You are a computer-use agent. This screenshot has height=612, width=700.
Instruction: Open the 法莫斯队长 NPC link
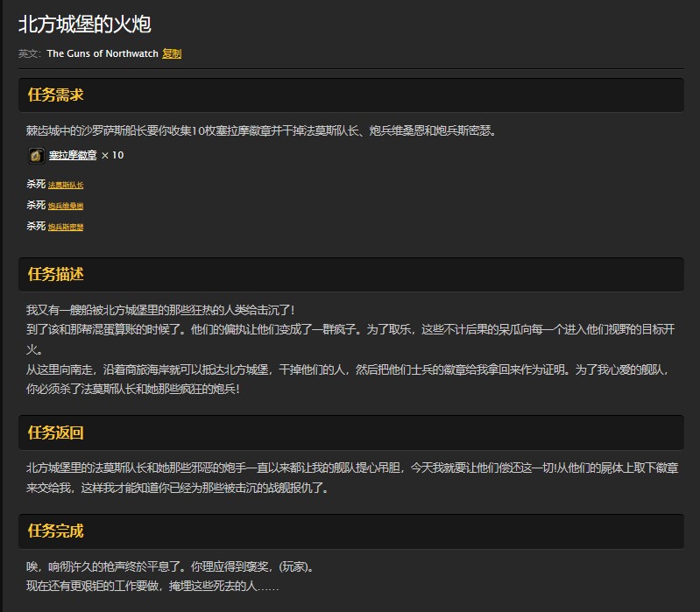coord(66,186)
